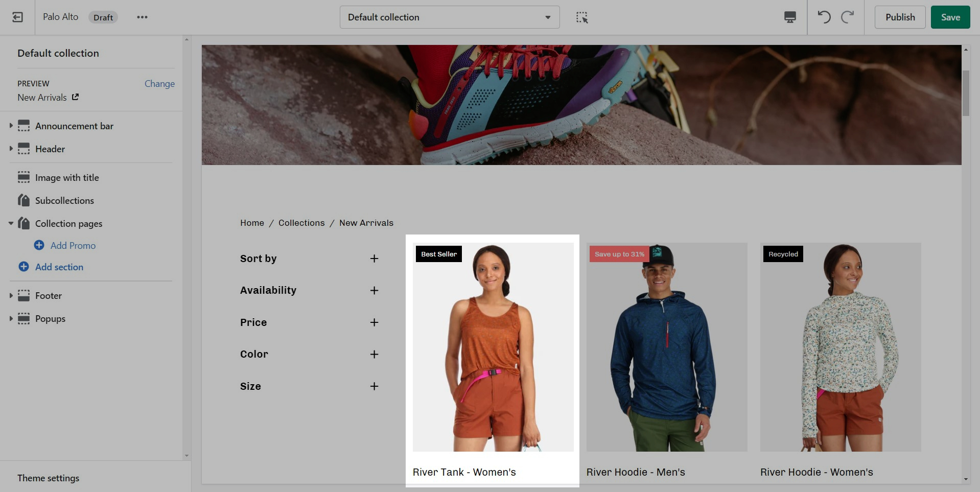The width and height of the screenshot is (980, 492).
Task: Click the Add section plus icon
Action: click(24, 267)
